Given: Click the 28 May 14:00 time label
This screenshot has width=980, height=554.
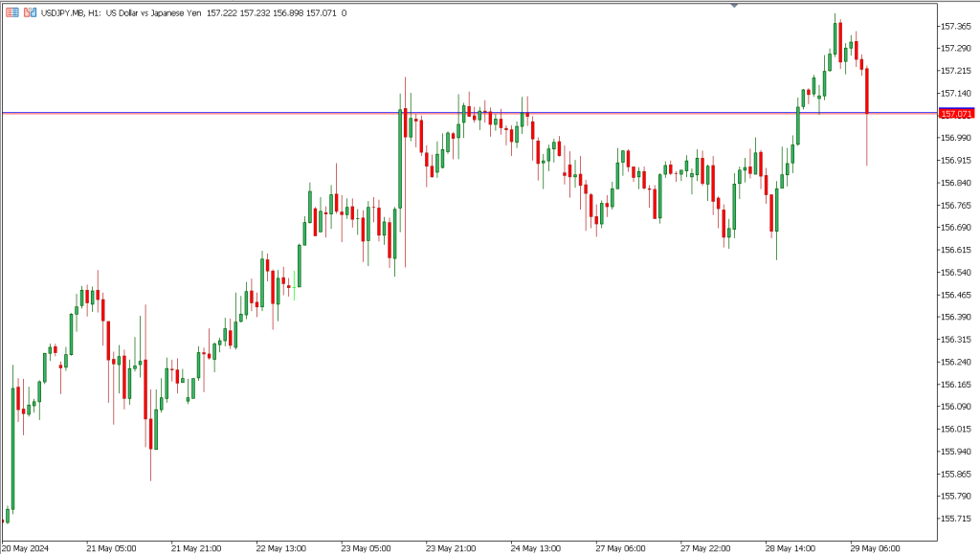Looking at the screenshot, I should tap(791, 548).
